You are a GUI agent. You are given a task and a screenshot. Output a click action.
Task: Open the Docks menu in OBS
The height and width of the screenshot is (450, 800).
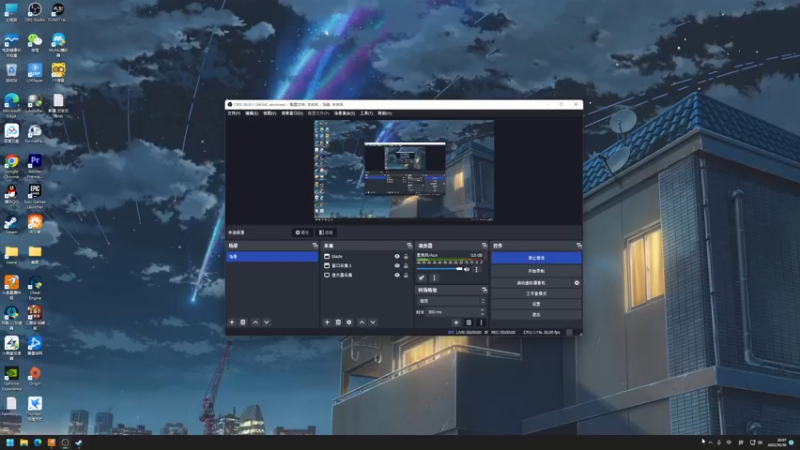tap(292, 113)
